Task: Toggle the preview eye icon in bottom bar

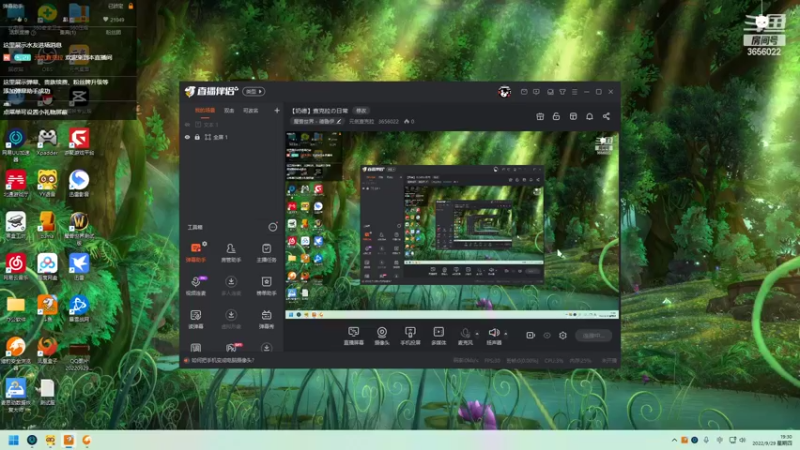Action: 547,335
